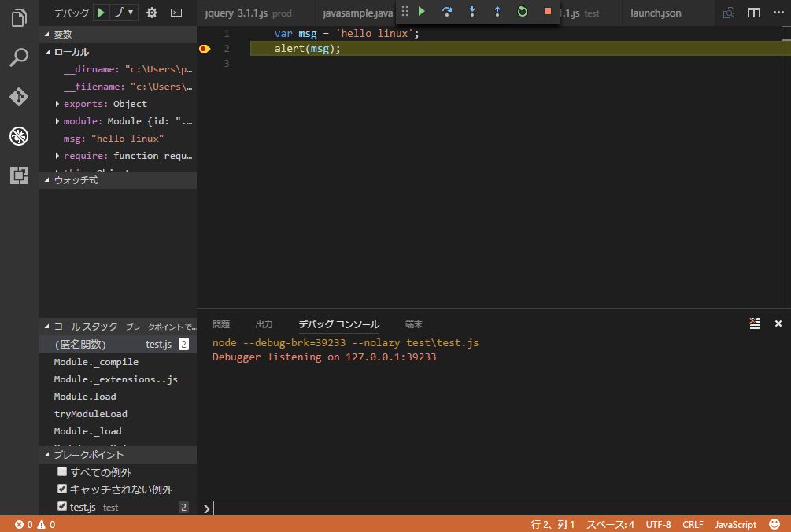Open the debug configuration dropdown

point(124,13)
